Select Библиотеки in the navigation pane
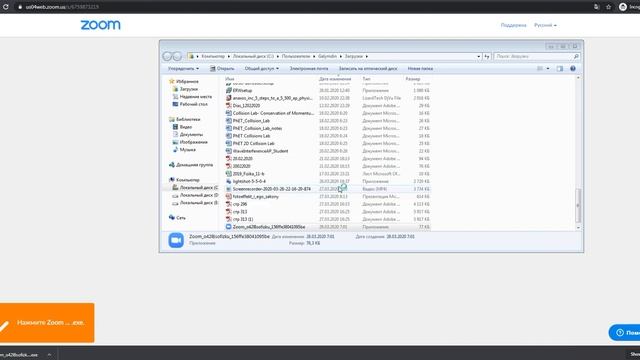 point(188,119)
